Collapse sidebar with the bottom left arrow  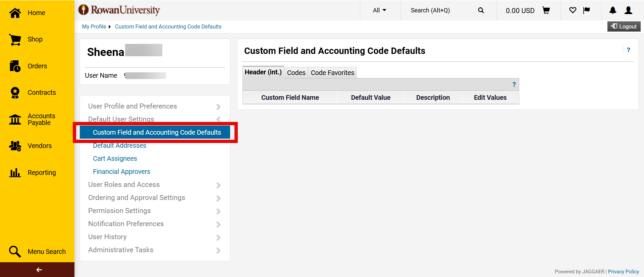click(39, 270)
